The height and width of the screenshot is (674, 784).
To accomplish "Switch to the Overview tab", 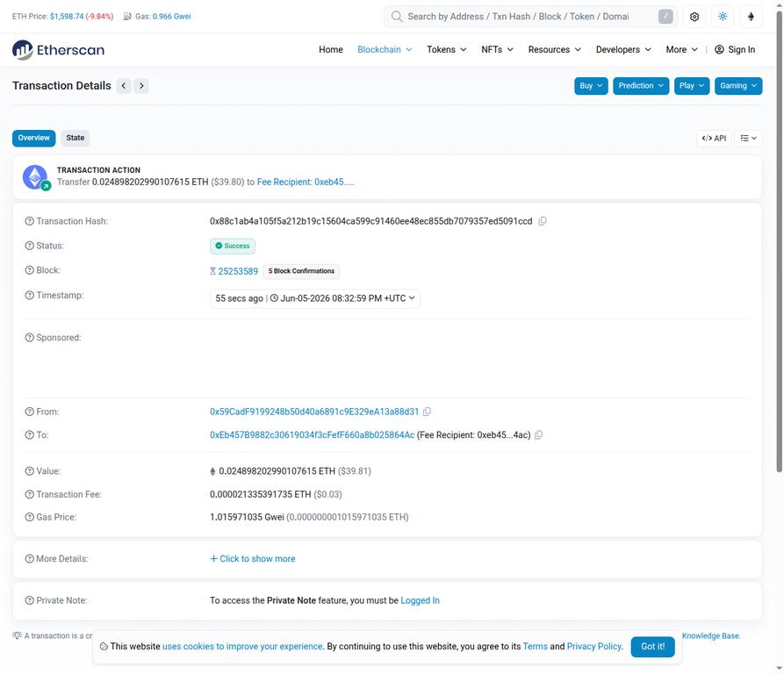I will pos(34,138).
